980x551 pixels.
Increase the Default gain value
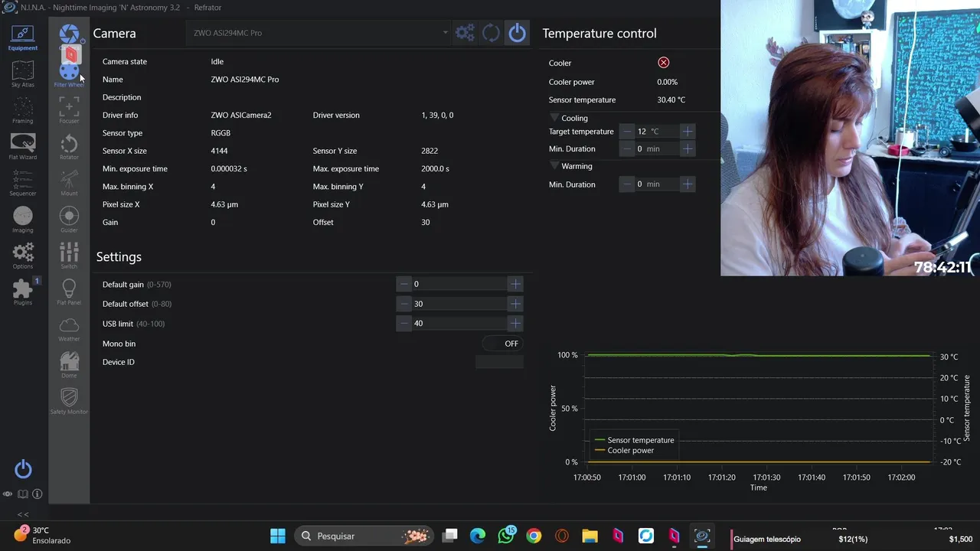(515, 284)
